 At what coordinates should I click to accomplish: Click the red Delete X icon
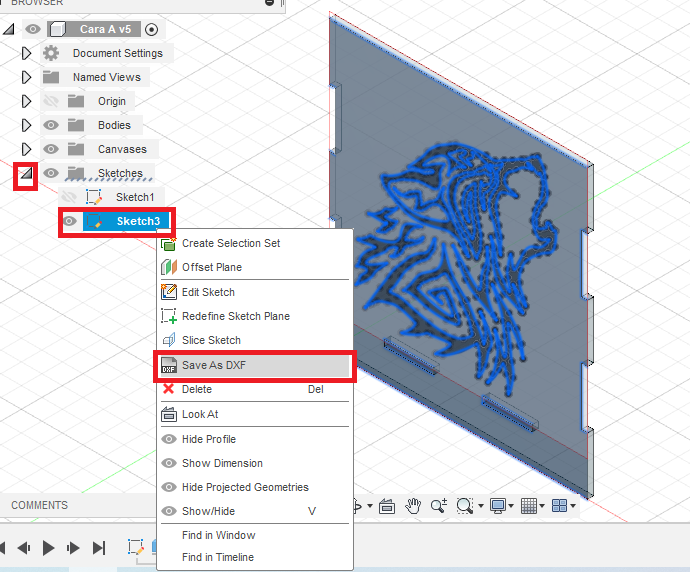169,389
